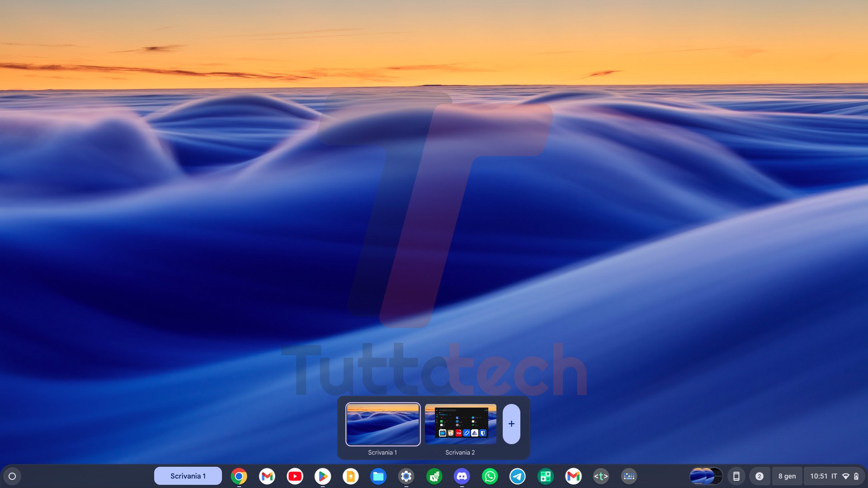This screenshot has height=488, width=868.
Task: Select the Scrivania 1 desk thumbnail
Action: pyautogui.click(x=383, y=424)
